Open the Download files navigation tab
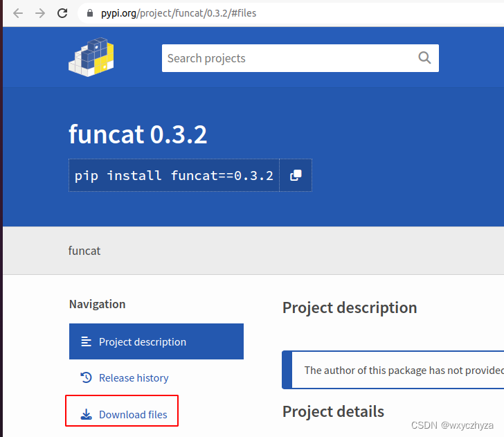This screenshot has width=504, height=437. 123,414
